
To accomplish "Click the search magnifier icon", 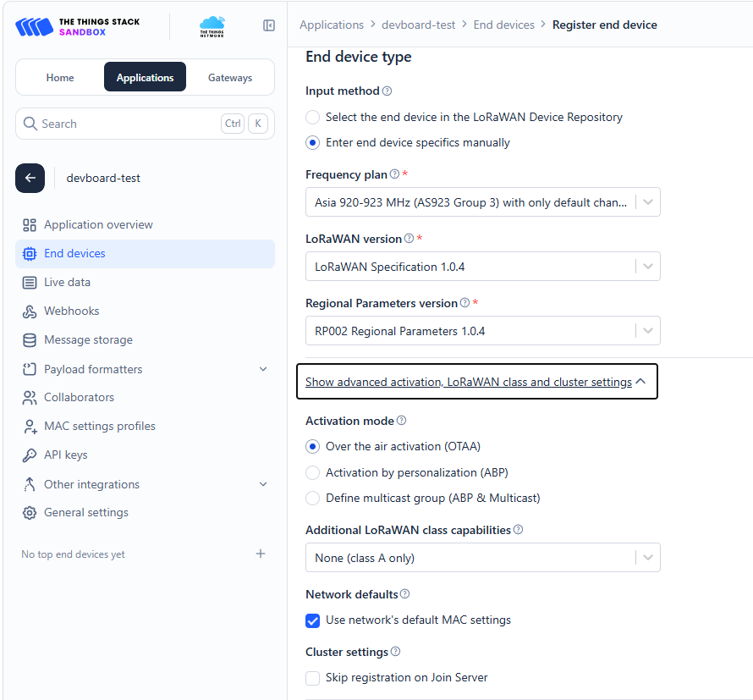I will tap(30, 124).
